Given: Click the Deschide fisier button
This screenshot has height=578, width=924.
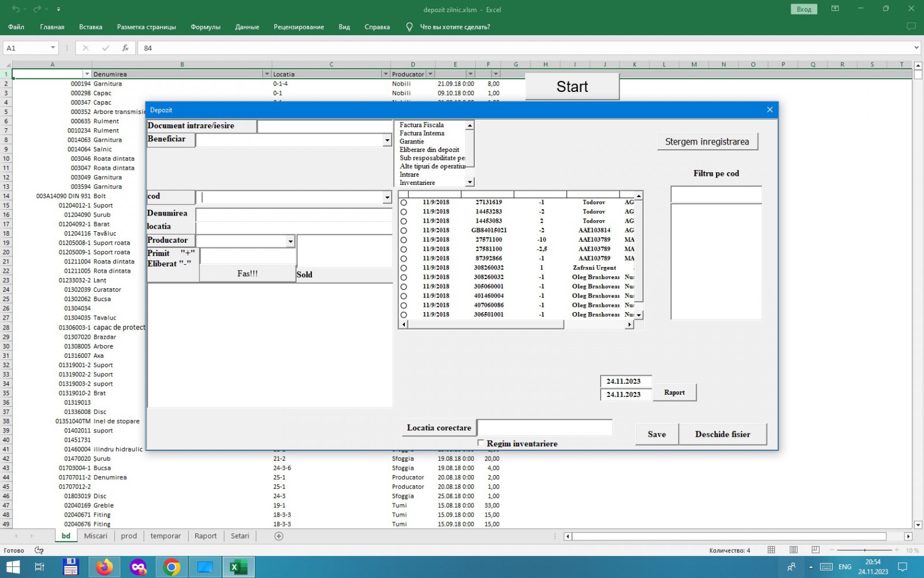Looking at the screenshot, I should [x=722, y=434].
